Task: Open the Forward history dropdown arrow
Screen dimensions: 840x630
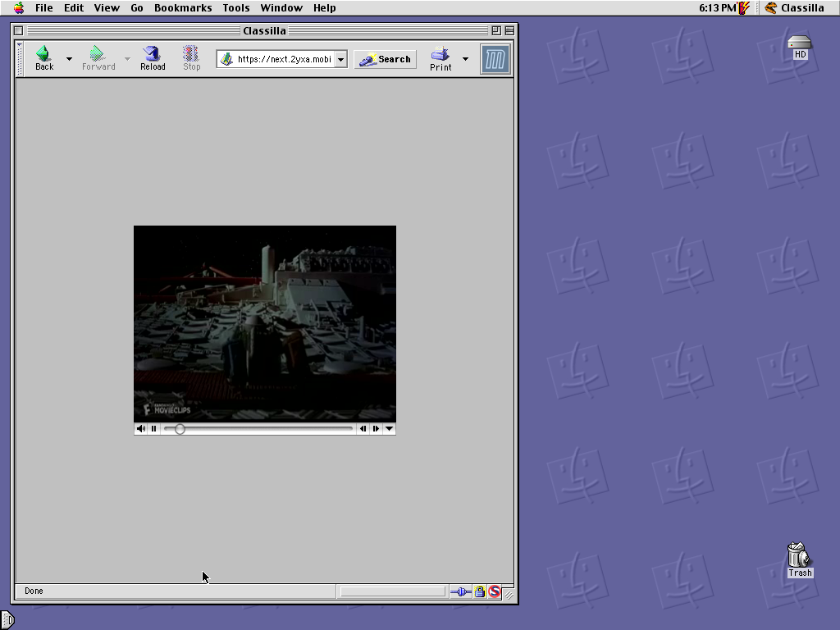Action: point(127,59)
